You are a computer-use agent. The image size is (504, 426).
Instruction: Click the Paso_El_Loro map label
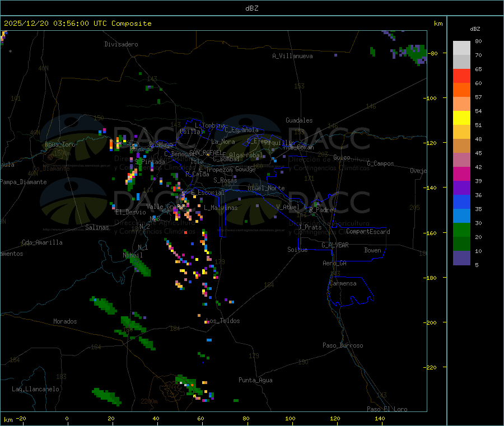(x=388, y=409)
